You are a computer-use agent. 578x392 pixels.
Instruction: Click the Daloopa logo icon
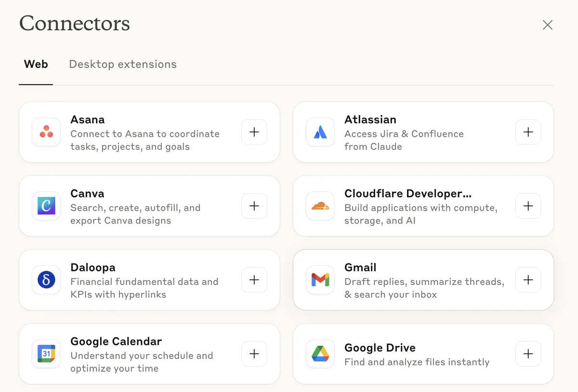pyautogui.click(x=46, y=280)
